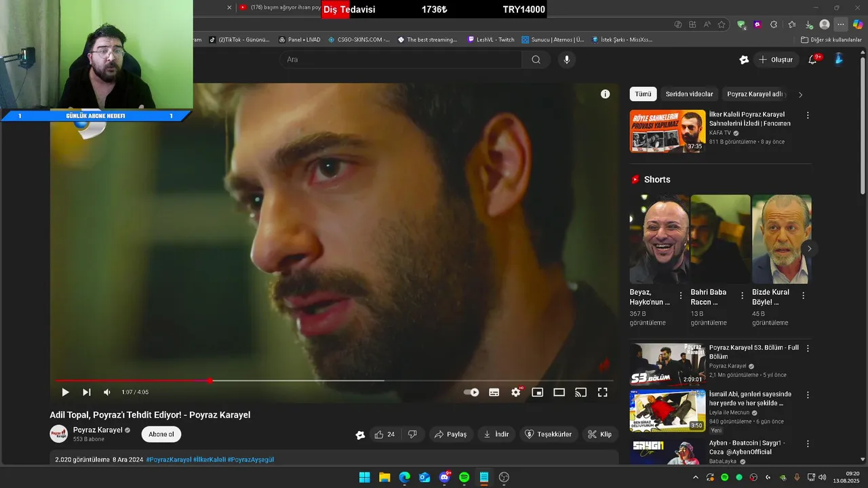The image size is (868, 488).
Task: Show more filter chips with arrow
Action: pyautogui.click(x=800, y=94)
